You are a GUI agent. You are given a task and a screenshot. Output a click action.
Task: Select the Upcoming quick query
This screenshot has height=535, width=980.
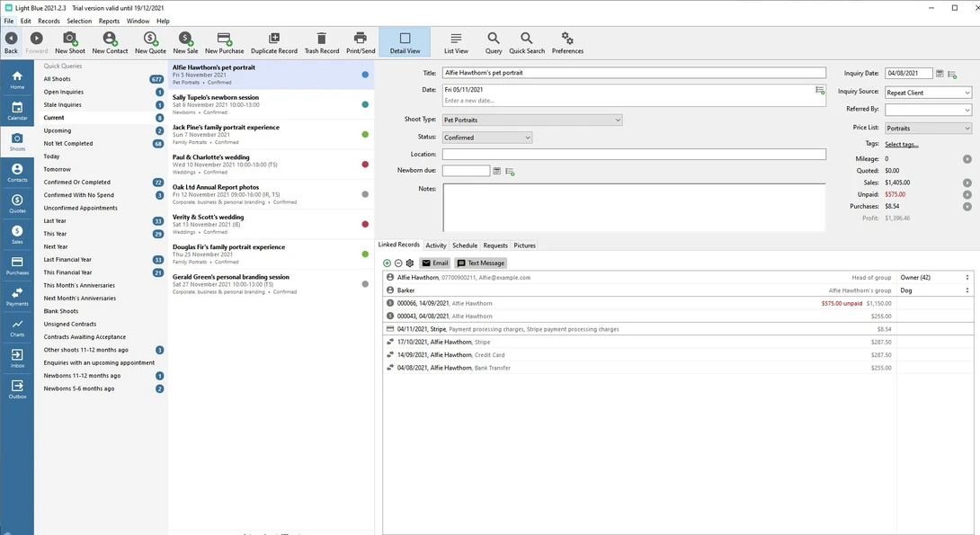(103, 130)
